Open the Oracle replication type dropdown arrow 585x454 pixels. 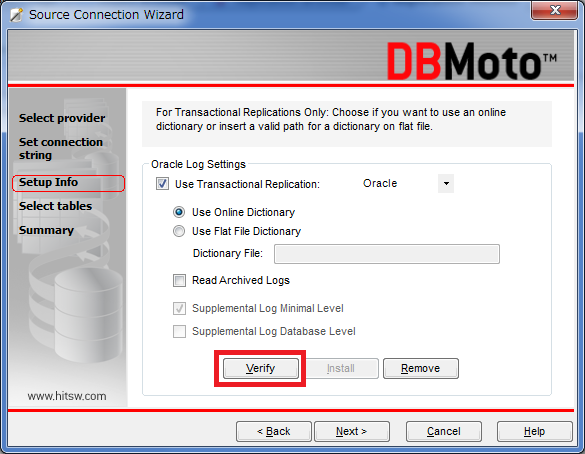pyautogui.click(x=446, y=184)
